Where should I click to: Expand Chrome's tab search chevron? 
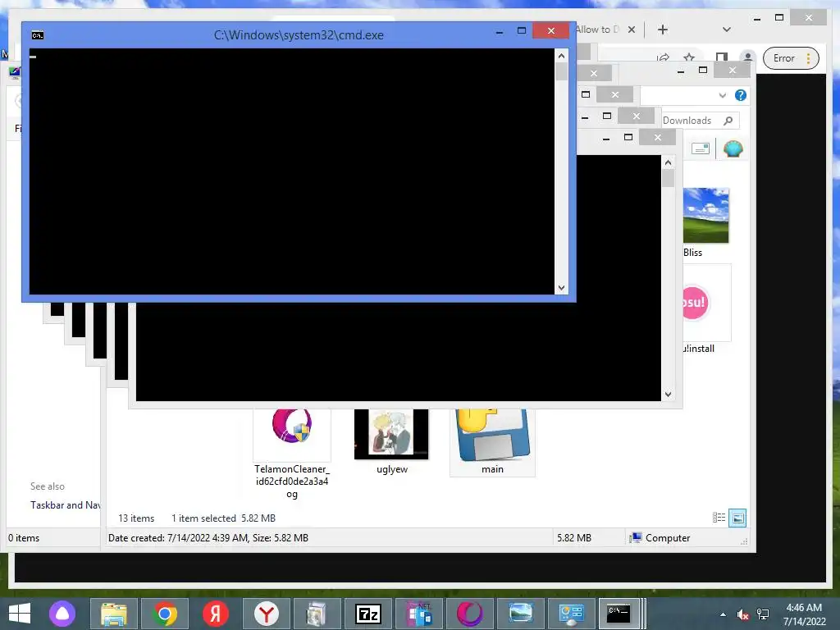tap(727, 30)
